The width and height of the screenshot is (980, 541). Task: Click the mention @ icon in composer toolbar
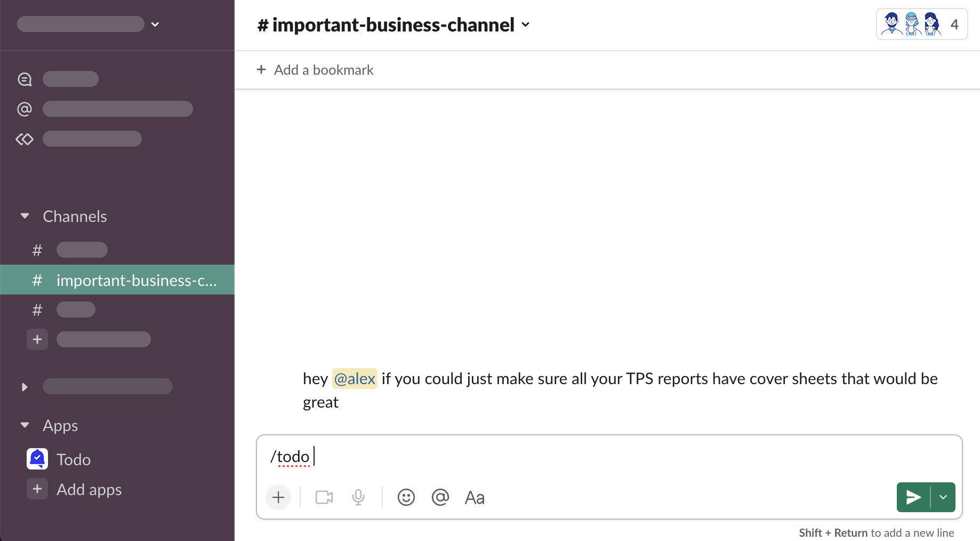(x=440, y=497)
